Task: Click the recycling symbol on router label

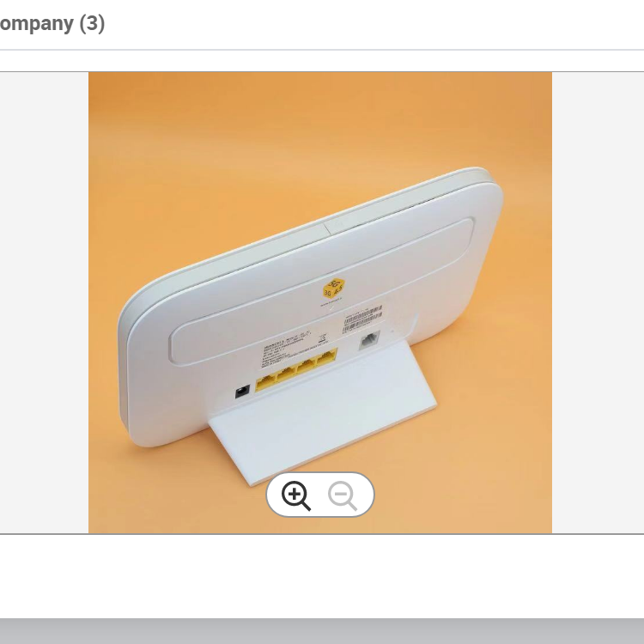Action: [322, 338]
